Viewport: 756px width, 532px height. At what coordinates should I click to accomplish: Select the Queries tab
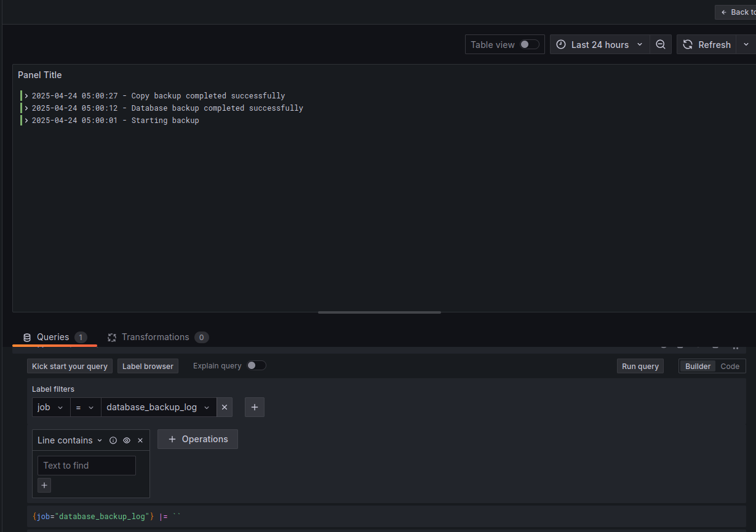54,337
